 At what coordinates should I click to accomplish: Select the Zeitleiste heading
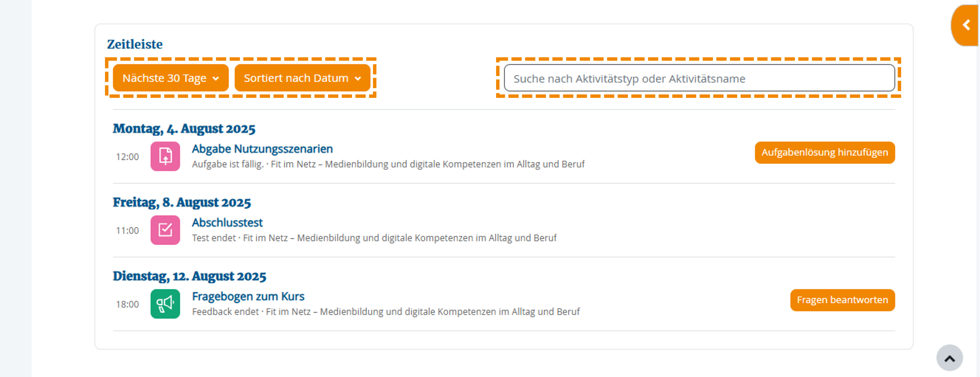coord(134,44)
